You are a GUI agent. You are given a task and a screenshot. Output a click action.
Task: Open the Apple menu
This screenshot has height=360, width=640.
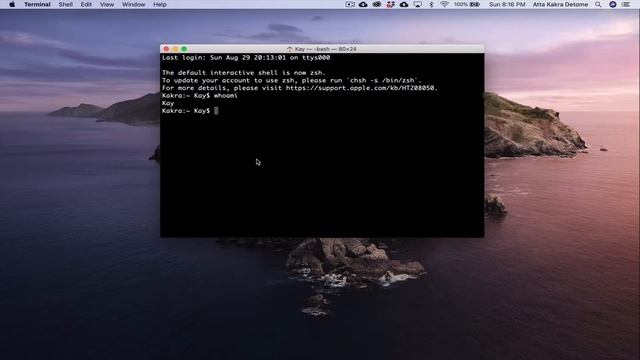(x=12, y=4)
